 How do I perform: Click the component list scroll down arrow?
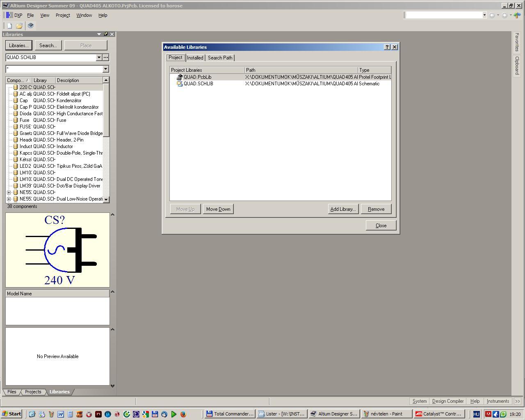[106, 199]
